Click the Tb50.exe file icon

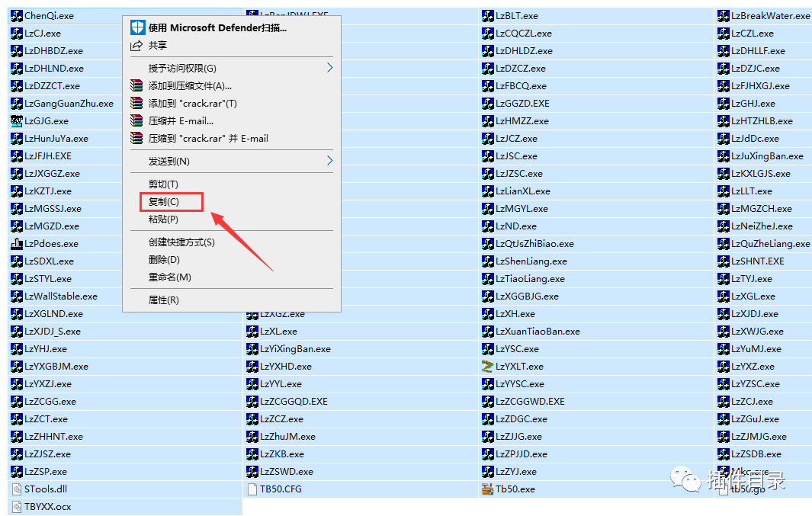pos(488,489)
